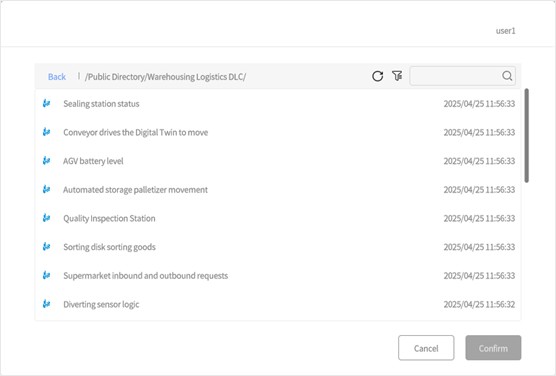Click the icon beside Quality Inspection Station
The image size is (556, 376).
(46, 218)
